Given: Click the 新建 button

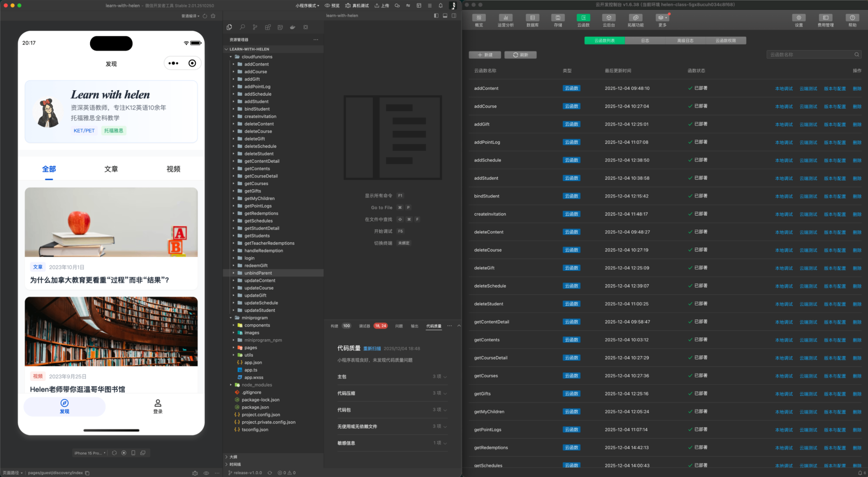Looking at the screenshot, I should pyautogui.click(x=485, y=55).
